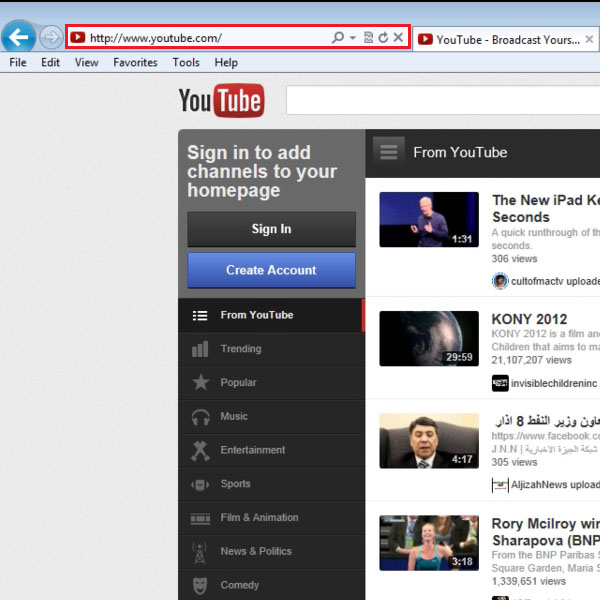600x600 pixels.
Task: Click the address bar URL text http://www.youtube.com/
Action: point(156,38)
